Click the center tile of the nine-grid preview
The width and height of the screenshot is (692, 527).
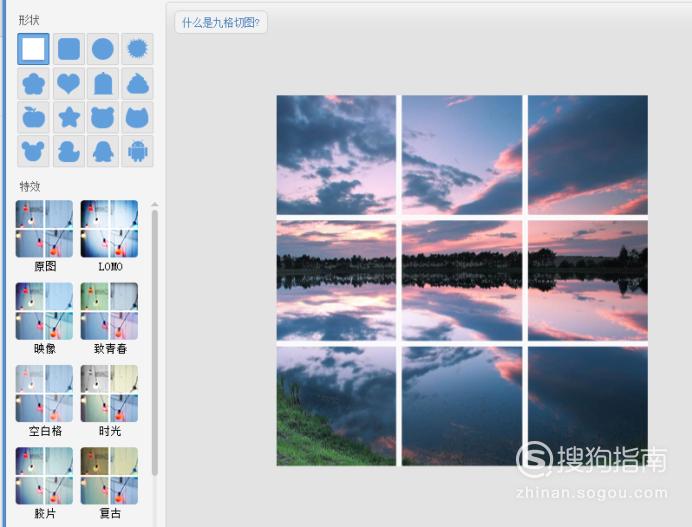462,281
